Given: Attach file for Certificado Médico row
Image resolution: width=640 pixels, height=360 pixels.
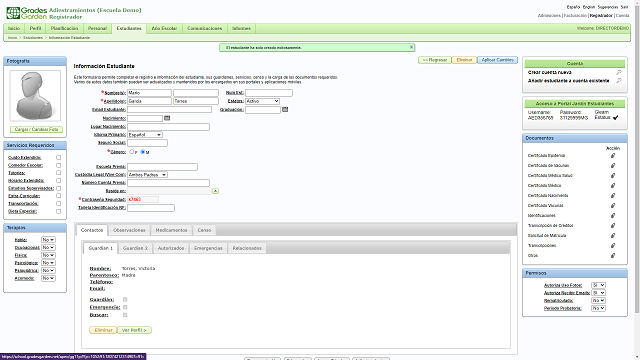Looking at the screenshot, I should [x=613, y=186].
